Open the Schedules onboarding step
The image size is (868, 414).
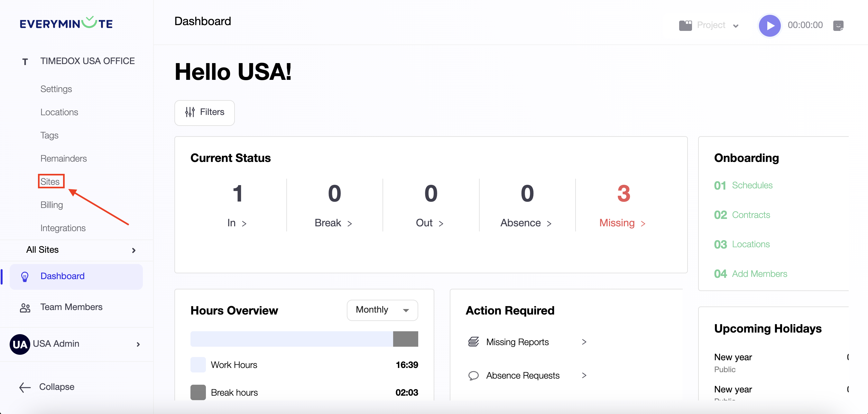click(x=752, y=185)
